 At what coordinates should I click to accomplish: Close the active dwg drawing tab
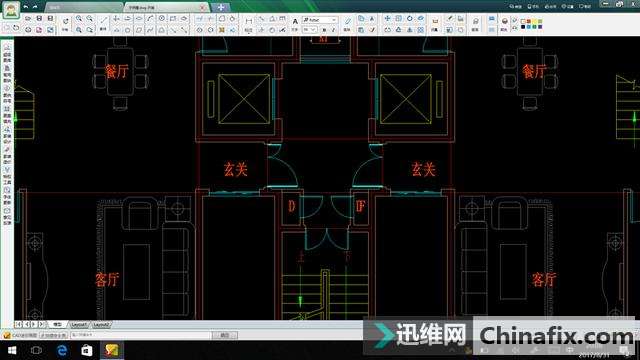[x=202, y=8]
